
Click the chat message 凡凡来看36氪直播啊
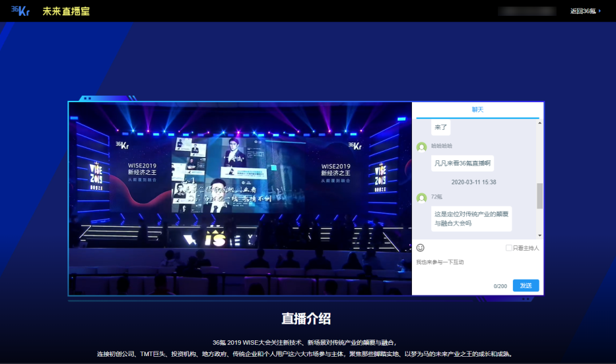coord(462,163)
